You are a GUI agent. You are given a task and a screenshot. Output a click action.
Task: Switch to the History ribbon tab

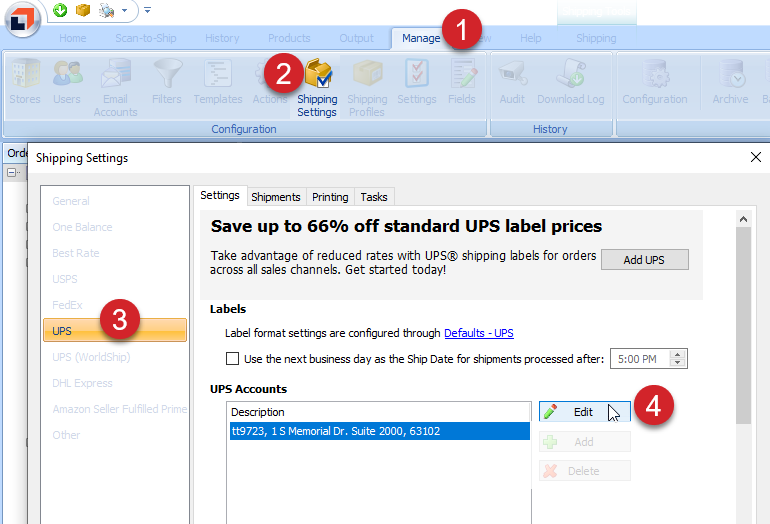[222, 38]
